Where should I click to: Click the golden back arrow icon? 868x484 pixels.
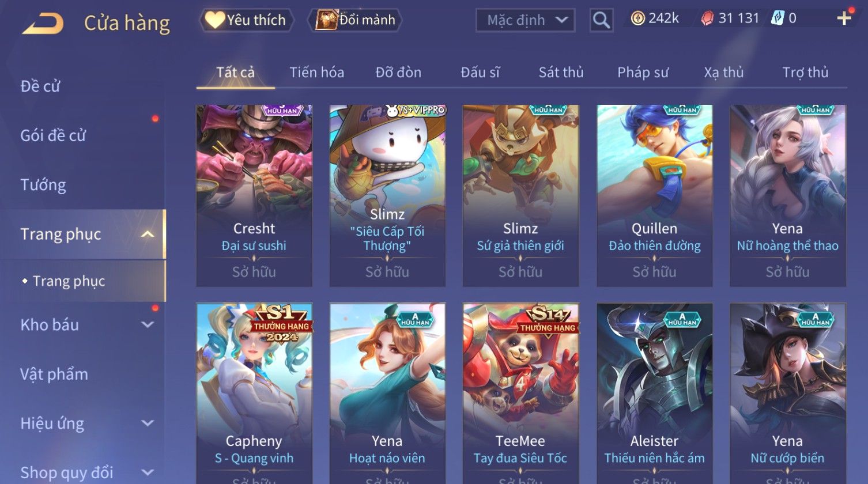pyautogui.click(x=43, y=24)
